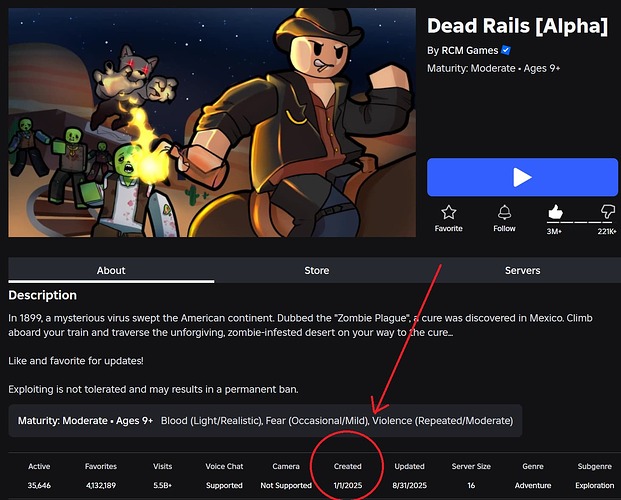Click the Description heading
This screenshot has width=621, height=500.
pyautogui.click(x=42, y=295)
